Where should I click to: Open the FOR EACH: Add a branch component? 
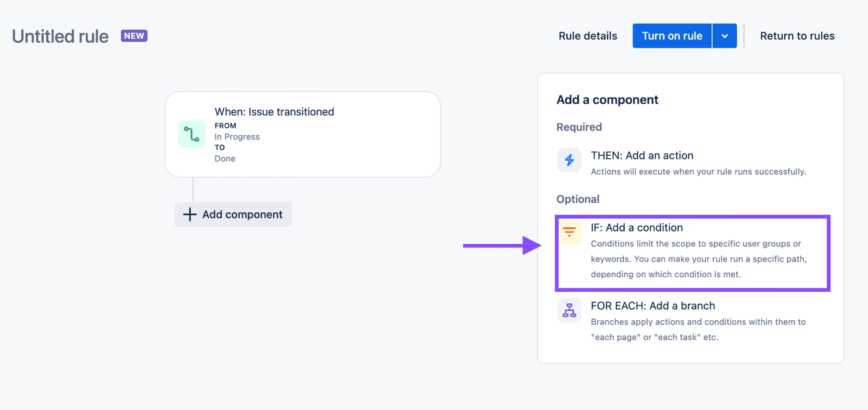pyautogui.click(x=653, y=306)
